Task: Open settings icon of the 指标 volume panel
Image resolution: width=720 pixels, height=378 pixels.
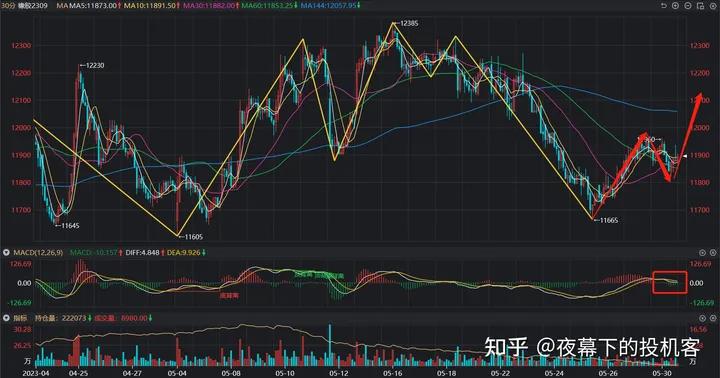Action: pos(702,318)
